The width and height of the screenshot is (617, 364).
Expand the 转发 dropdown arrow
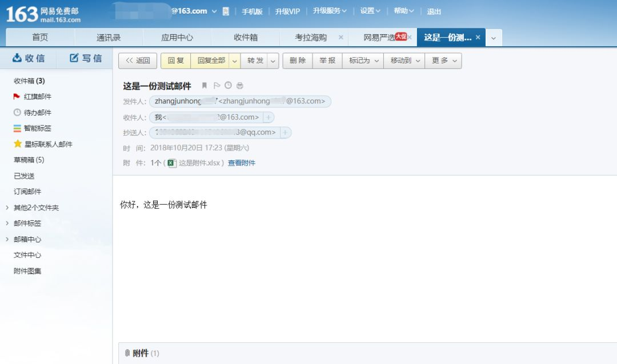click(x=273, y=61)
